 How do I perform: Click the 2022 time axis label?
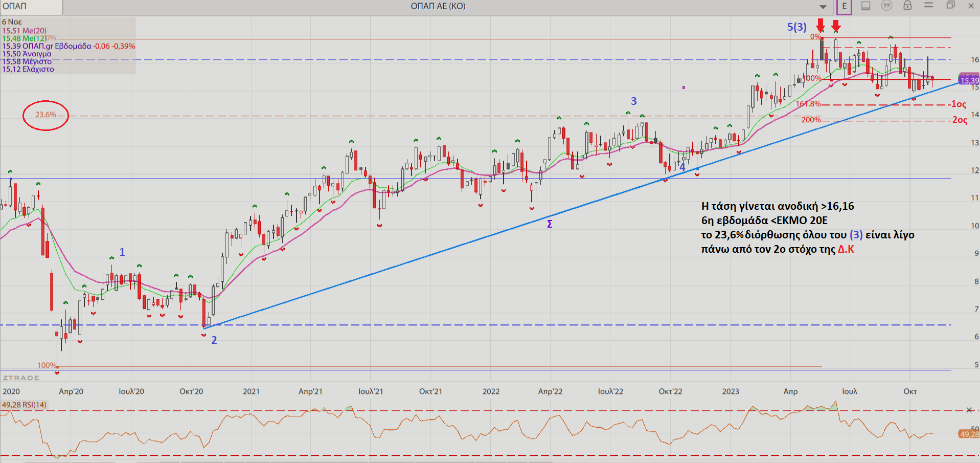(491, 391)
